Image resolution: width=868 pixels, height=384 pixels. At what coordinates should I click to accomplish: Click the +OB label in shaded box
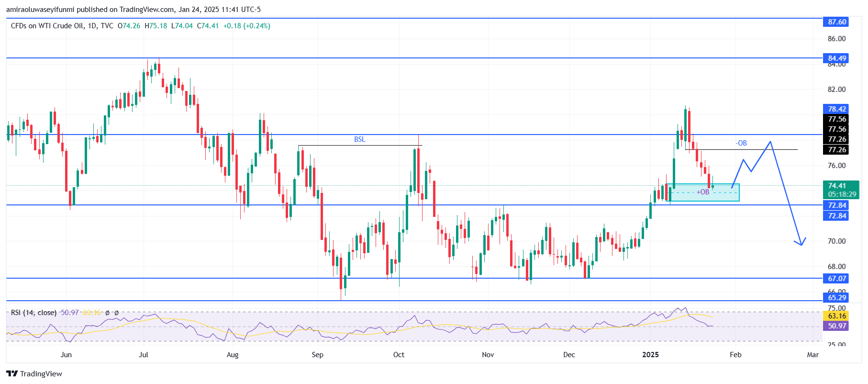pos(702,192)
